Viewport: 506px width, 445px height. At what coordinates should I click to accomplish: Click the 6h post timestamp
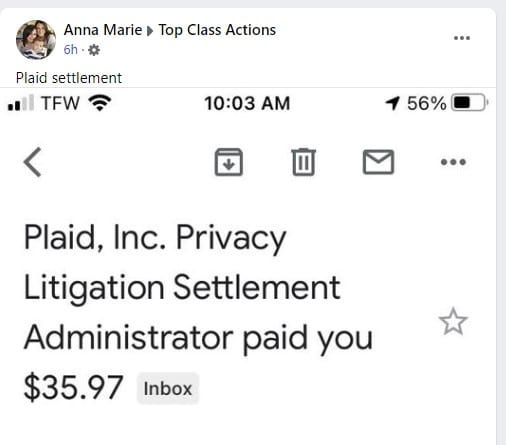(70, 50)
